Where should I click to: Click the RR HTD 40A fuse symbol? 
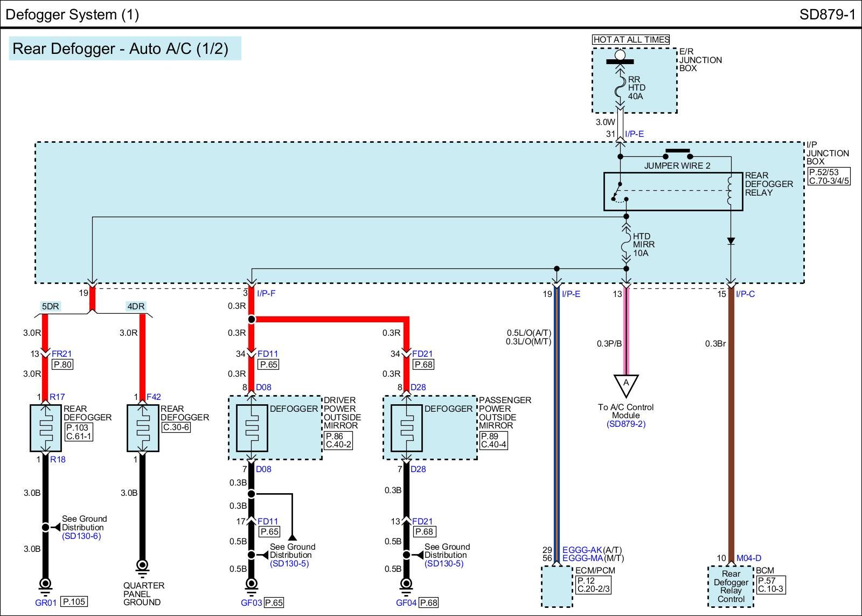(620, 86)
